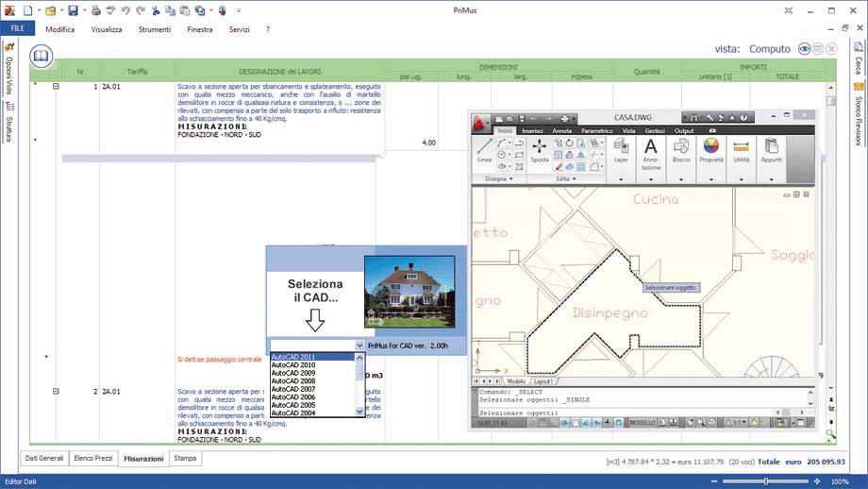Open the Layer panel in AutoCAD ribbon
Image resolution: width=868 pixels, height=489 pixels.
tap(621, 151)
